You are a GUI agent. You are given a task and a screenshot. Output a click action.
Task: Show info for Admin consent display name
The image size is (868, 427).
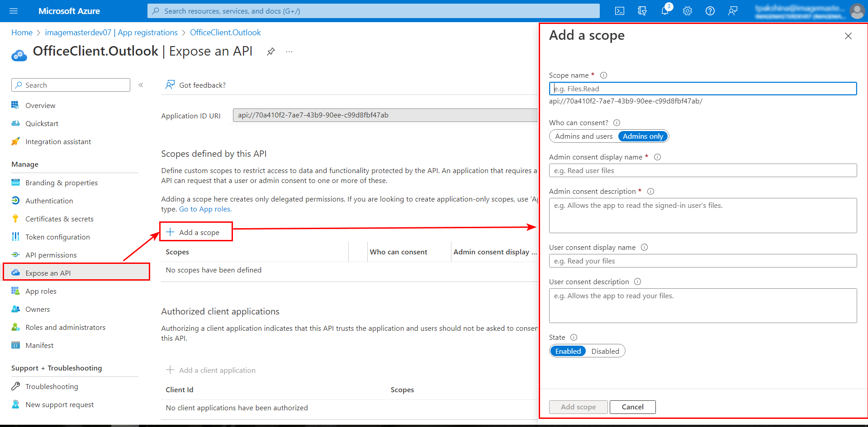(x=658, y=157)
